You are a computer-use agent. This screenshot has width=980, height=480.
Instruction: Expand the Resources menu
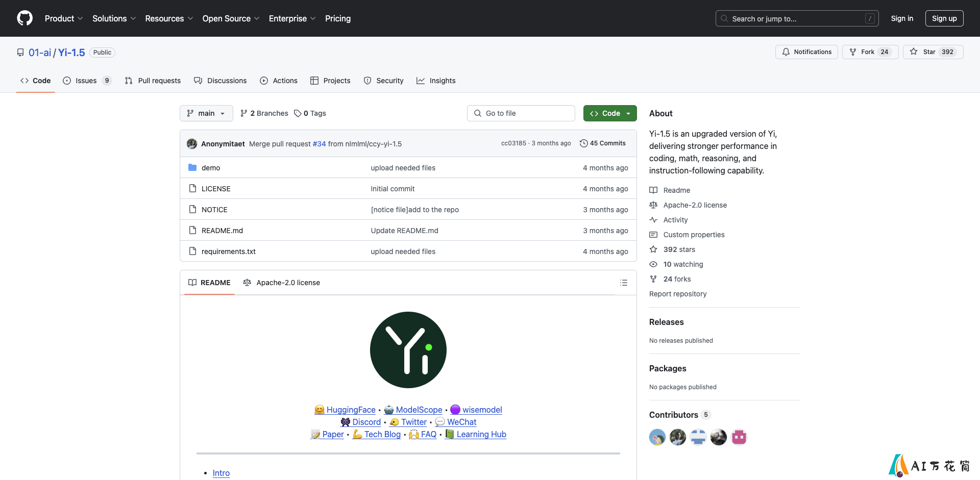tap(169, 18)
